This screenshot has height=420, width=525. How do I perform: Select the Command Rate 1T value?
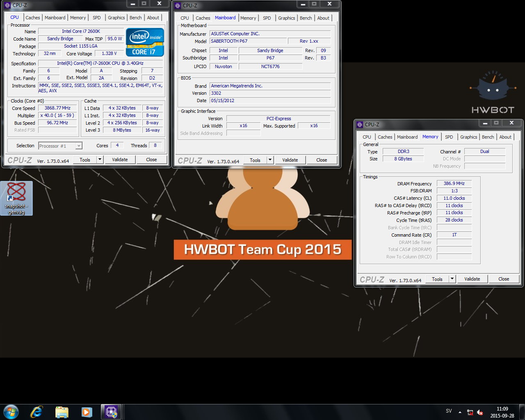point(454,235)
